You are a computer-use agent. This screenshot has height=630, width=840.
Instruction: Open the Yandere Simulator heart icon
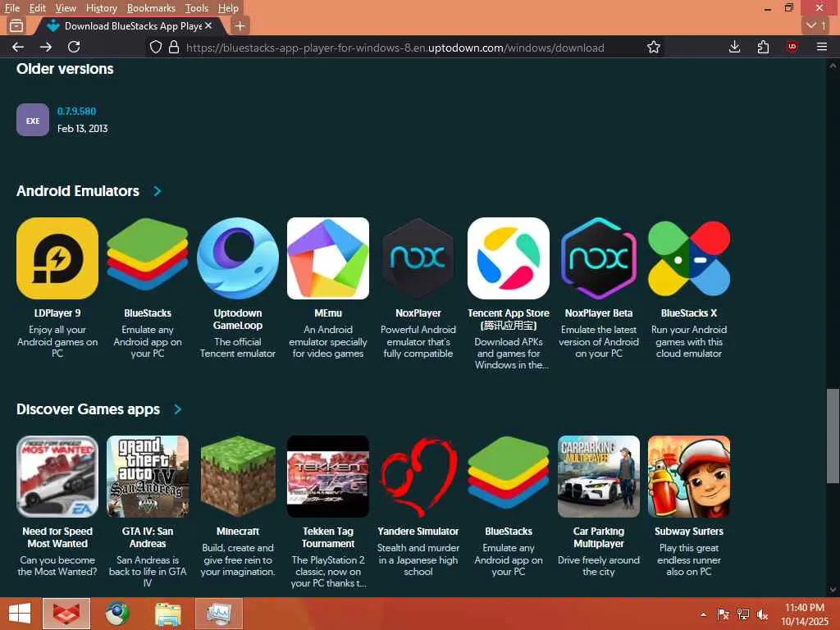[418, 477]
